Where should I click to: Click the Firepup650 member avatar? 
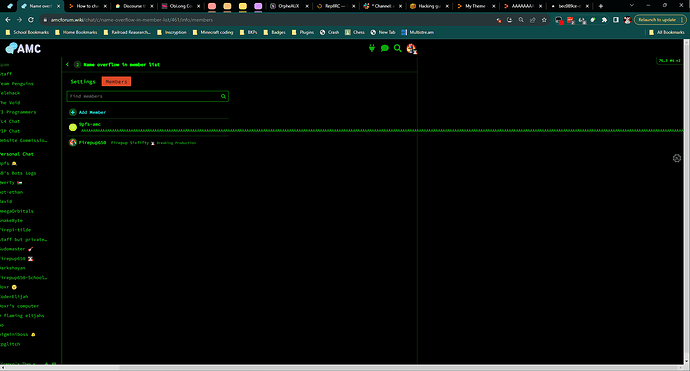tap(73, 142)
